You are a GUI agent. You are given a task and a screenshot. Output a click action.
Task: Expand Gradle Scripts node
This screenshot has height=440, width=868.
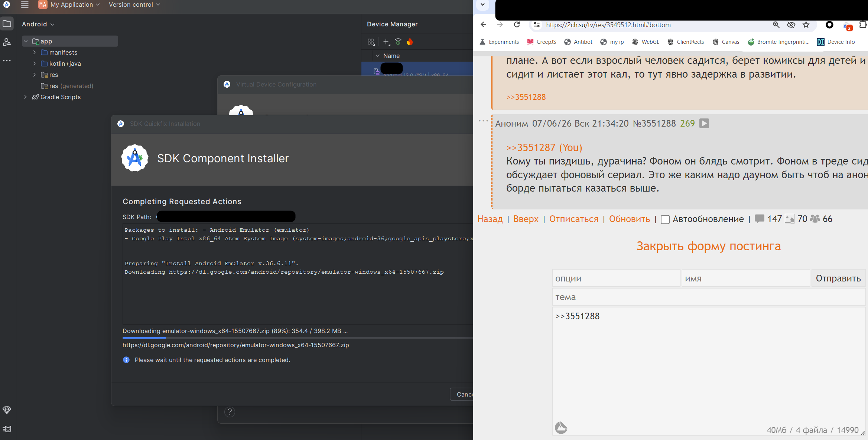(25, 97)
